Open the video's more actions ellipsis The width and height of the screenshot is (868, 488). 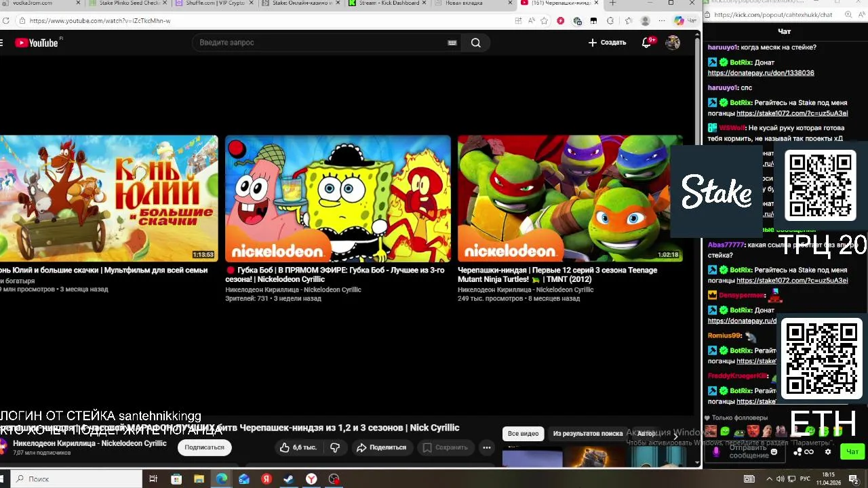click(486, 447)
